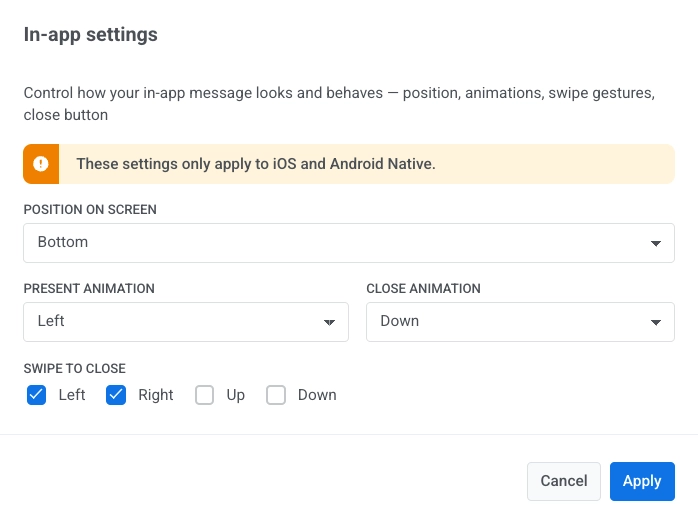This screenshot has width=698, height=526.
Task: Cancel the in-app settings dialog
Action: point(564,481)
